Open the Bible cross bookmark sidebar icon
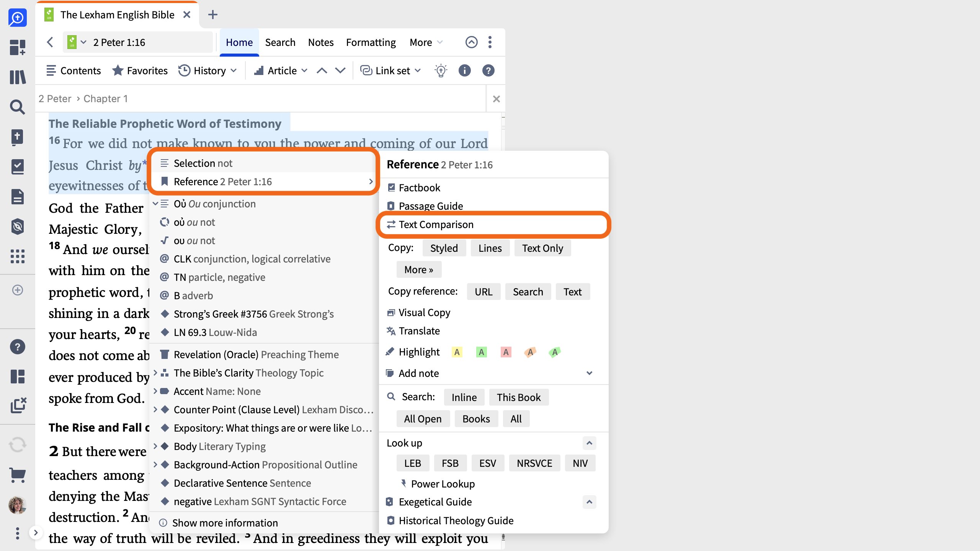This screenshot has height=551, width=980. coord(18,137)
